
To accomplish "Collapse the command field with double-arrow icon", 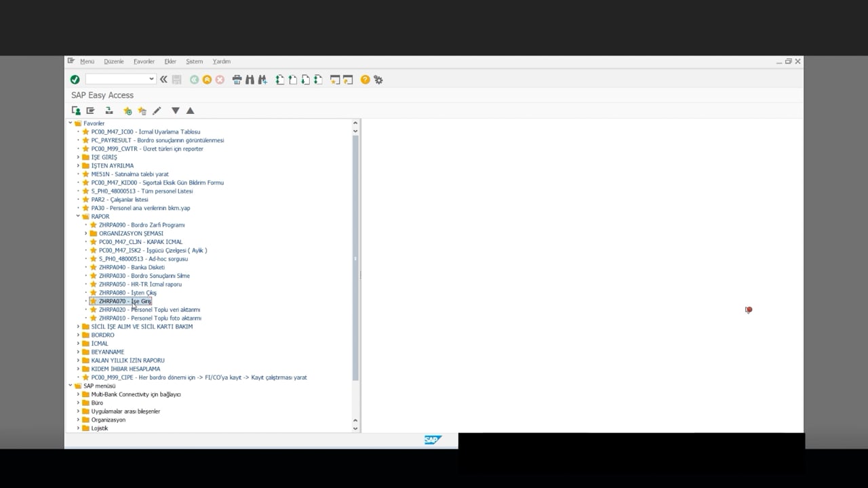I will [163, 79].
